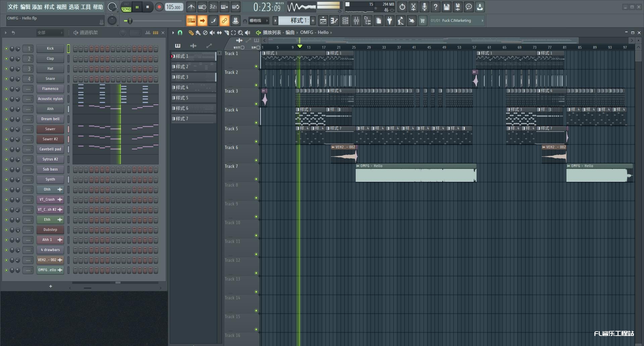Select the delete tool in playlist toolbar
Viewport: 644px width, 346px height.
click(x=205, y=33)
